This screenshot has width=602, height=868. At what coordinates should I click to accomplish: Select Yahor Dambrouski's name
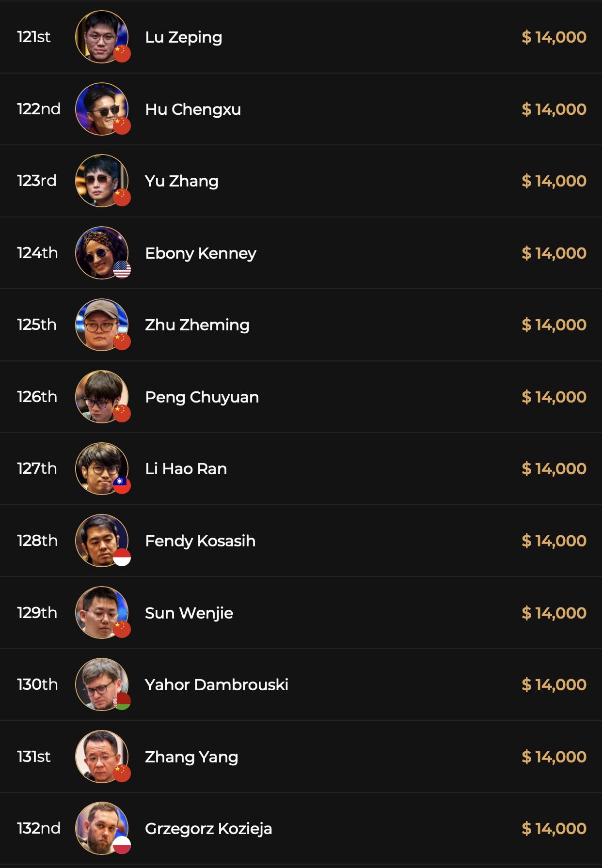217,684
